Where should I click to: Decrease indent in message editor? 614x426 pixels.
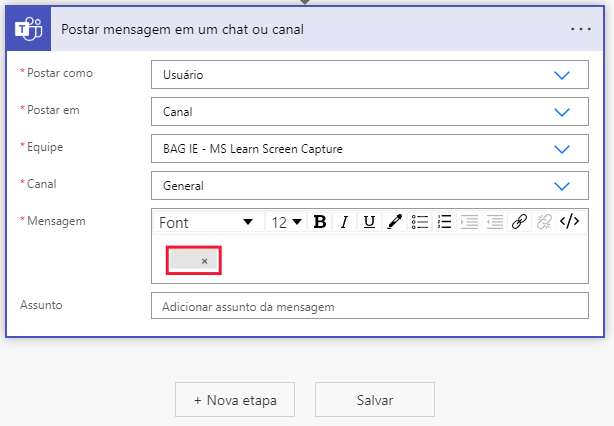coord(494,222)
